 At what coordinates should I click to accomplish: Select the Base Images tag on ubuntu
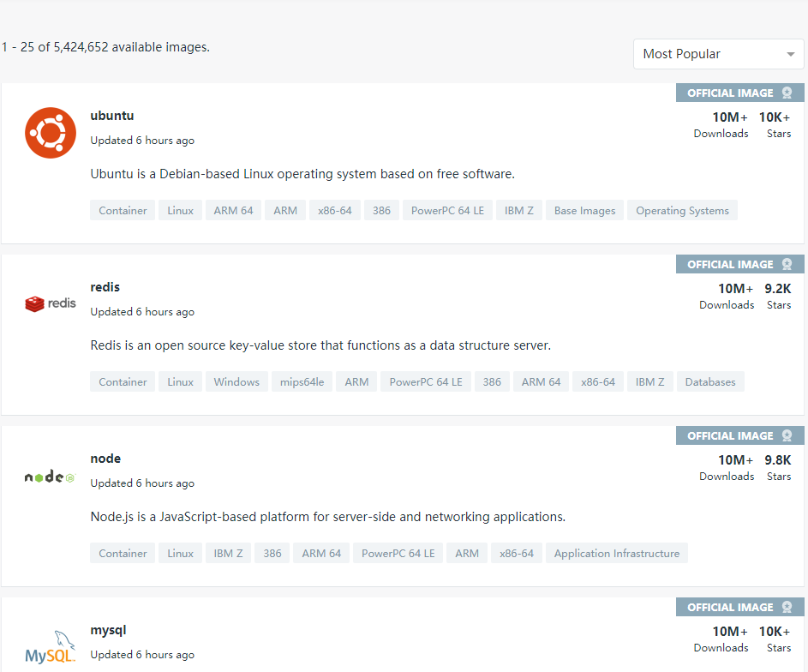click(584, 211)
